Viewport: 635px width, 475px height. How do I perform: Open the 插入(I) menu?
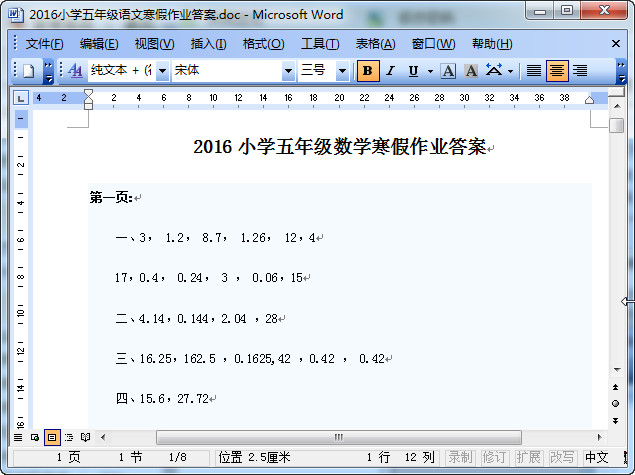coord(209,44)
